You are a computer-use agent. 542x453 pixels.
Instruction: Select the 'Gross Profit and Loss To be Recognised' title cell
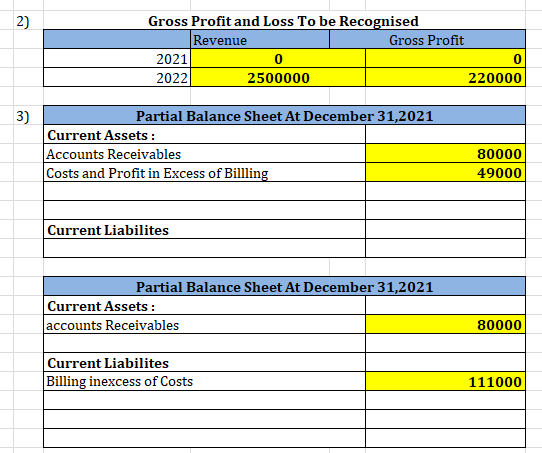(284, 20)
